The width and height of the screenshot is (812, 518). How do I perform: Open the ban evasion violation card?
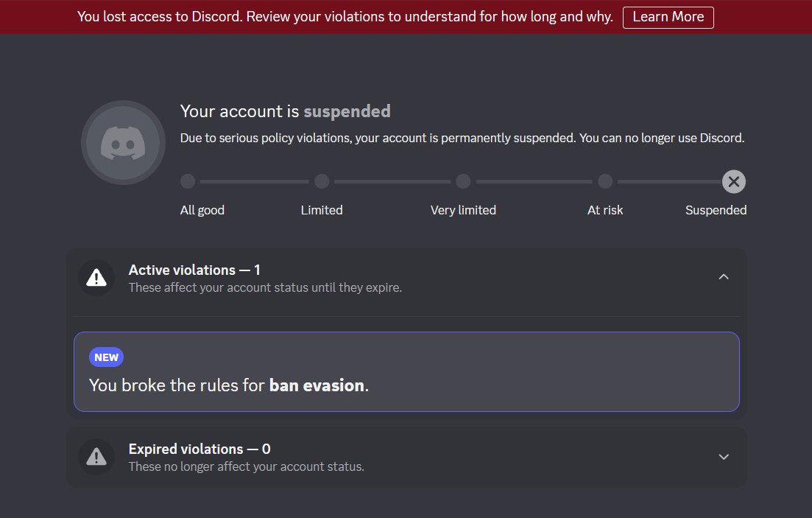click(406, 372)
